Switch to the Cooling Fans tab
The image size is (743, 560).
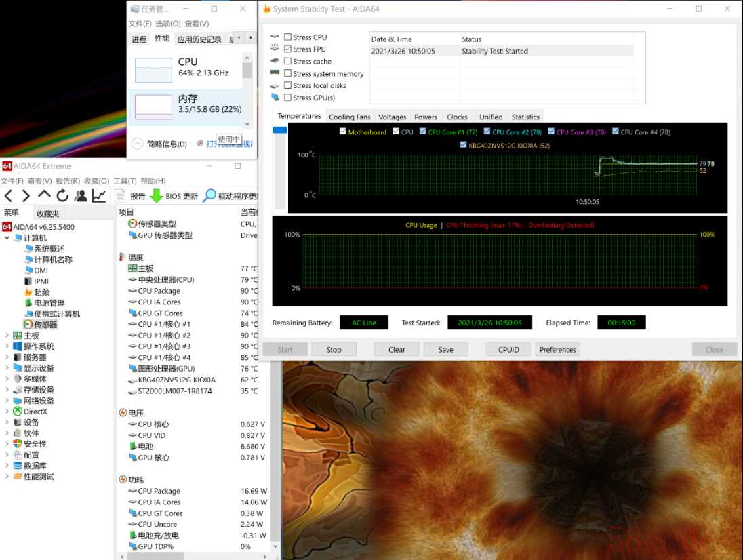349,117
